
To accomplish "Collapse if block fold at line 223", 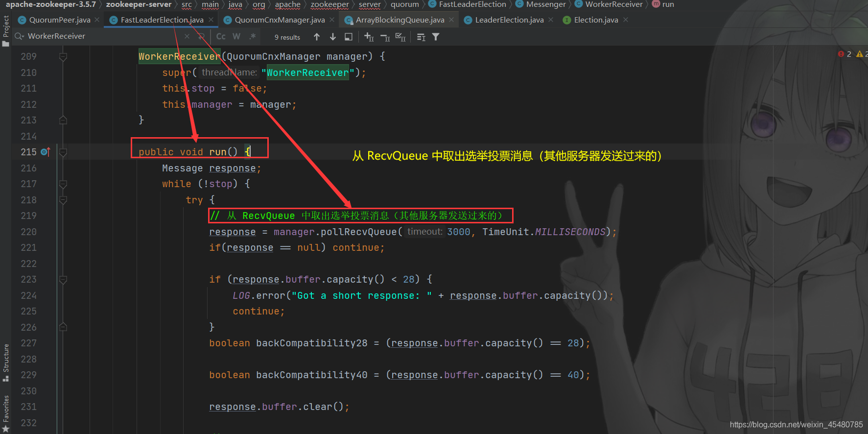I will click(63, 280).
